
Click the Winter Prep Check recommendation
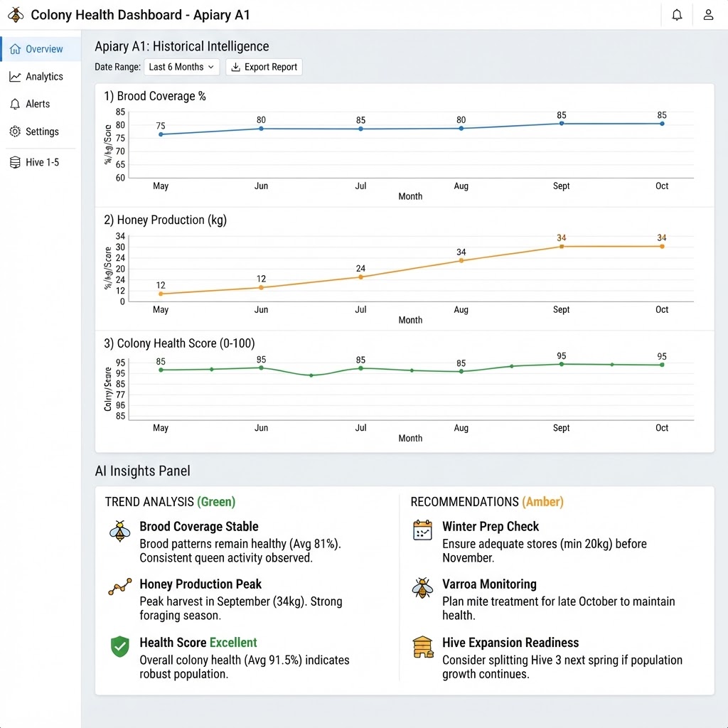pyautogui.click(x=491, y=527)
